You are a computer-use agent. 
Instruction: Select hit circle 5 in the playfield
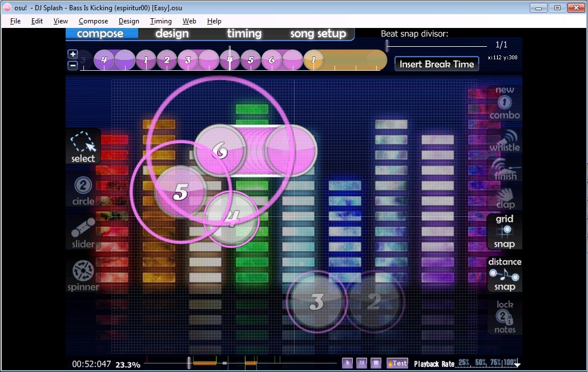coord(181,192)
